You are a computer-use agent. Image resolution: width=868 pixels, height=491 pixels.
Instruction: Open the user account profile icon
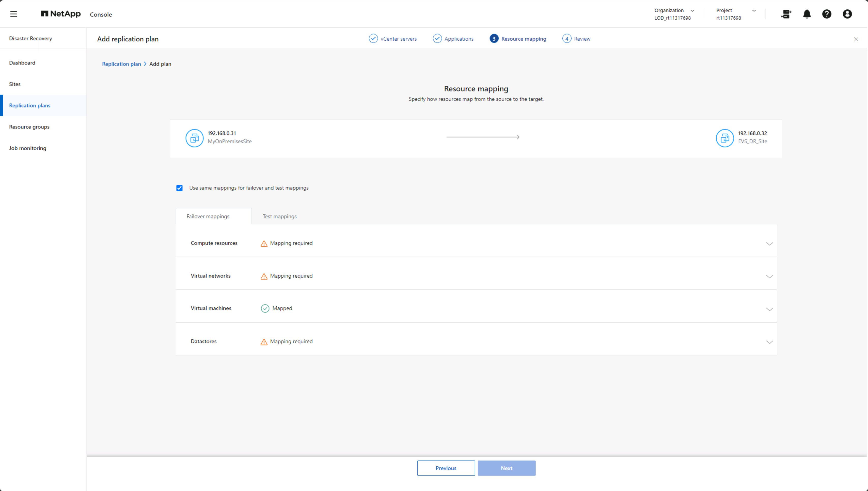click(847, 14)
